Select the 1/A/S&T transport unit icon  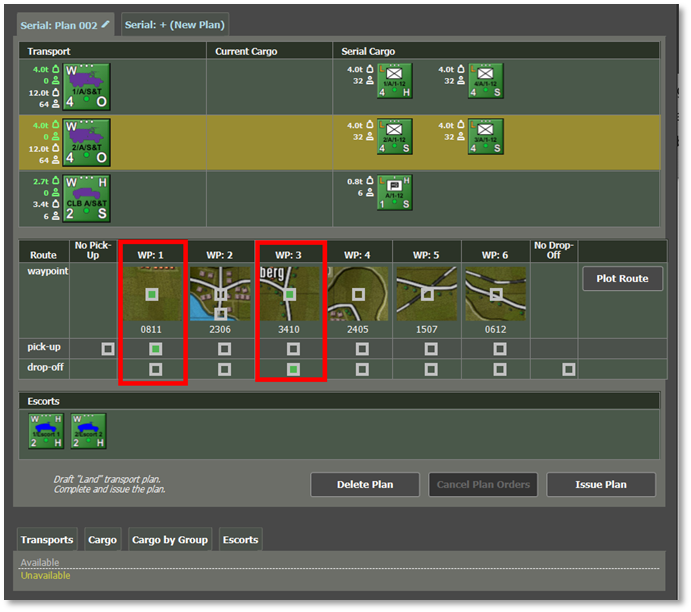coord(87,86)
